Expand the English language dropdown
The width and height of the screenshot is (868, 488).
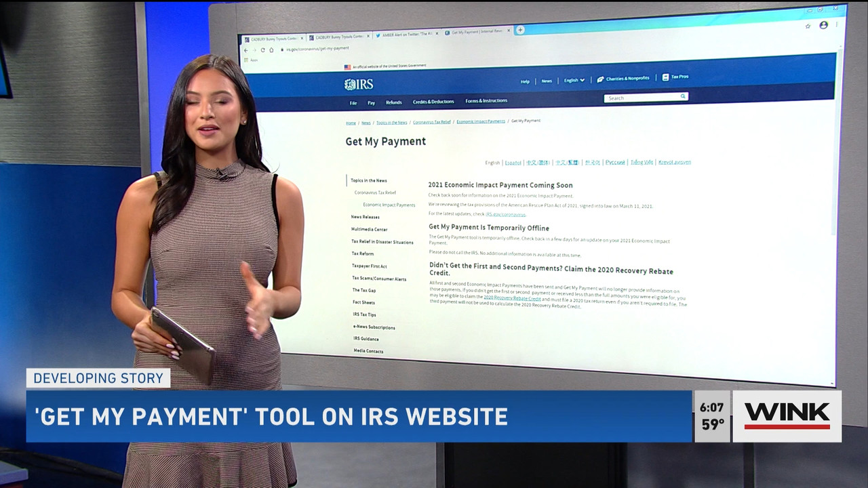pyautogui.click(x=574, y=80)
